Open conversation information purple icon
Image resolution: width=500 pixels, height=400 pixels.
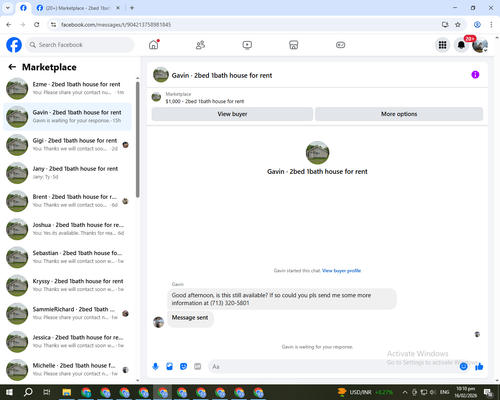475,75
